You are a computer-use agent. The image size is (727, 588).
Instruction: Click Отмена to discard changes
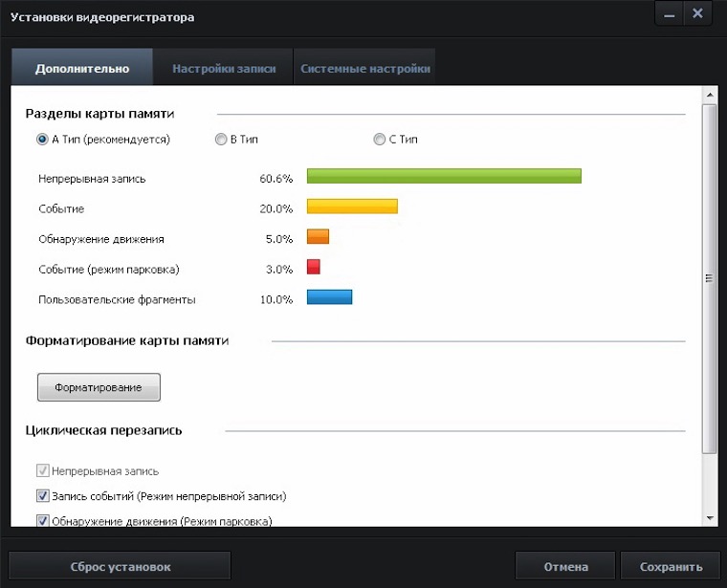[x=565, y=566]
